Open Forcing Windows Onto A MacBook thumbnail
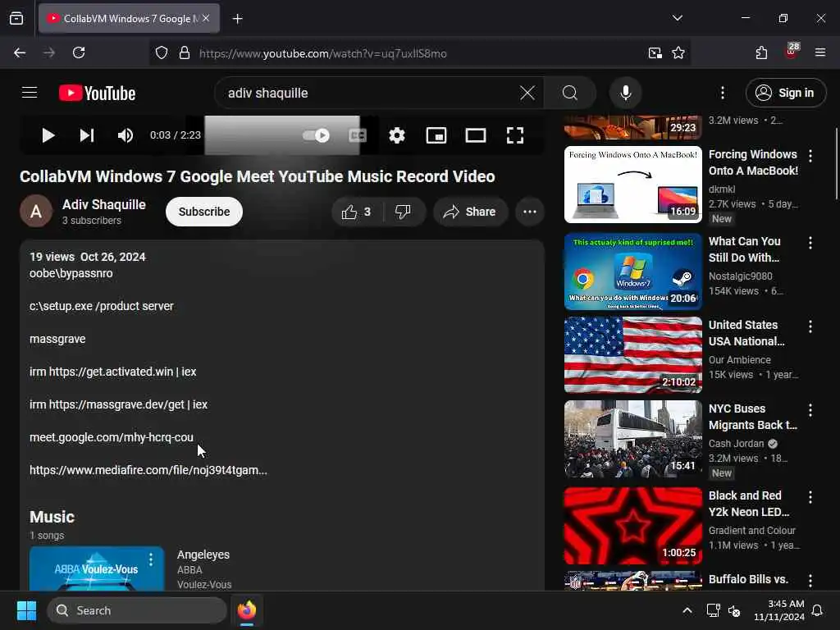Screen dimensions: 840x630 tap(632, 185)
